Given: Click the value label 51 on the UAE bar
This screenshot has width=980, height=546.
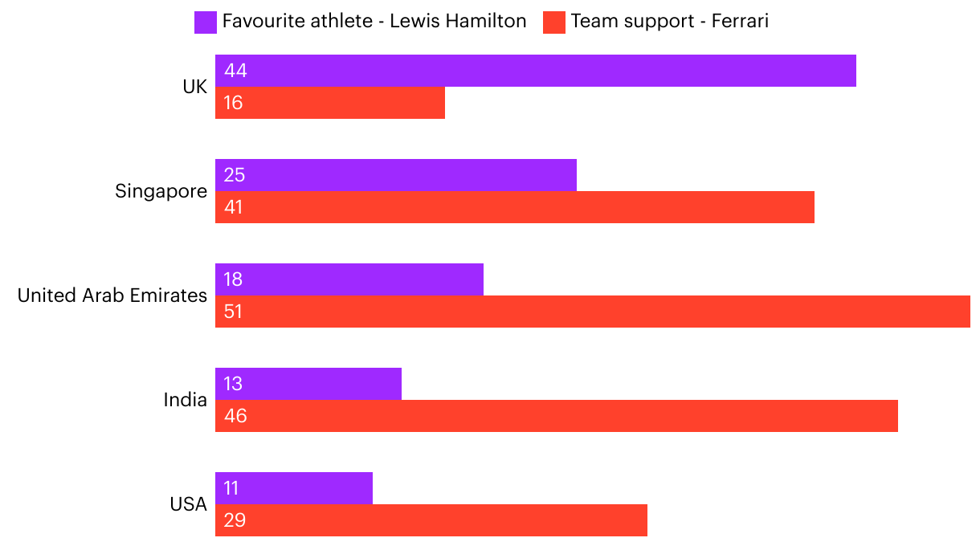Looking at the screenshot, I should pyautogui.click(x=233, y=312).
